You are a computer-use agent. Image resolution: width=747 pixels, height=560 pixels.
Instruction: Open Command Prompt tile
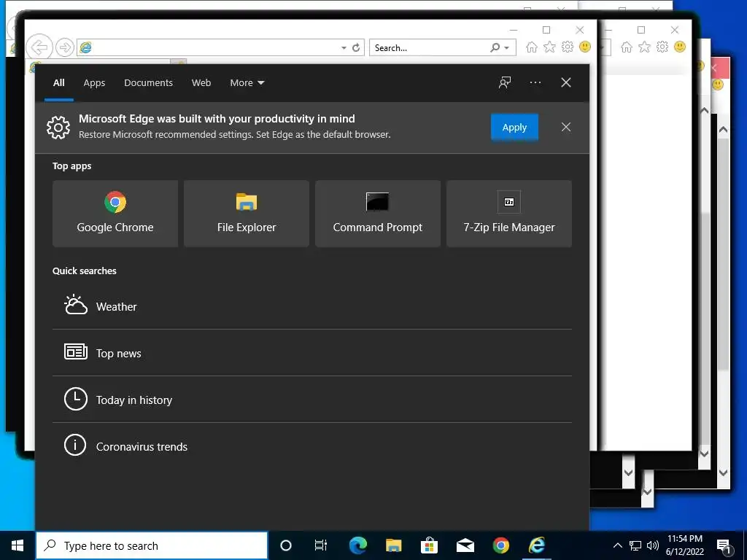point(378,214)
